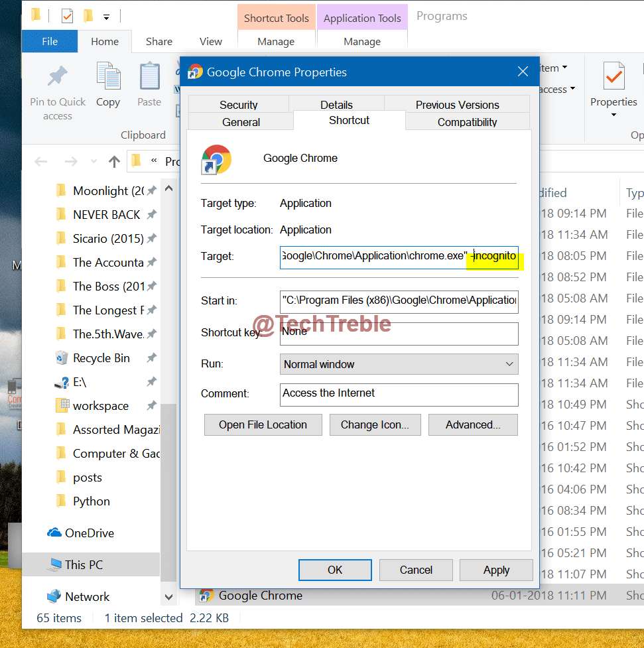Click OK in Chrome Properties

click(335, 570)
